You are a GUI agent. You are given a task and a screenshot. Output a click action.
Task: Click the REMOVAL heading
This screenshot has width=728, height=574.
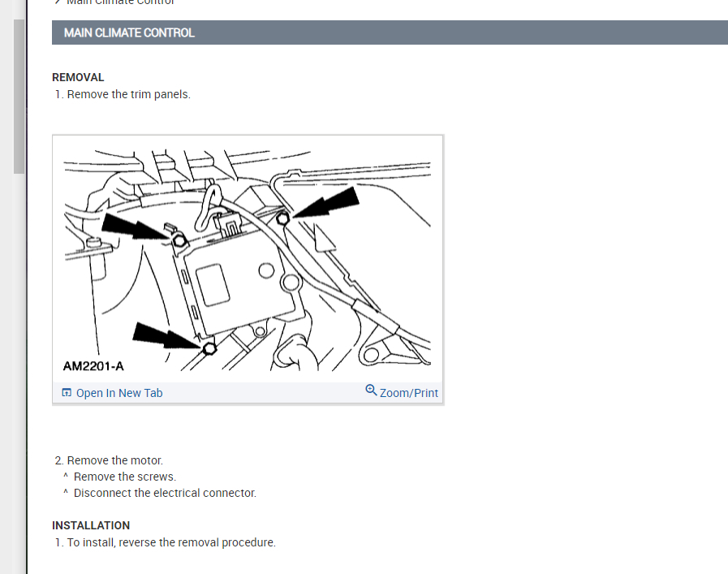pos(78,77)
